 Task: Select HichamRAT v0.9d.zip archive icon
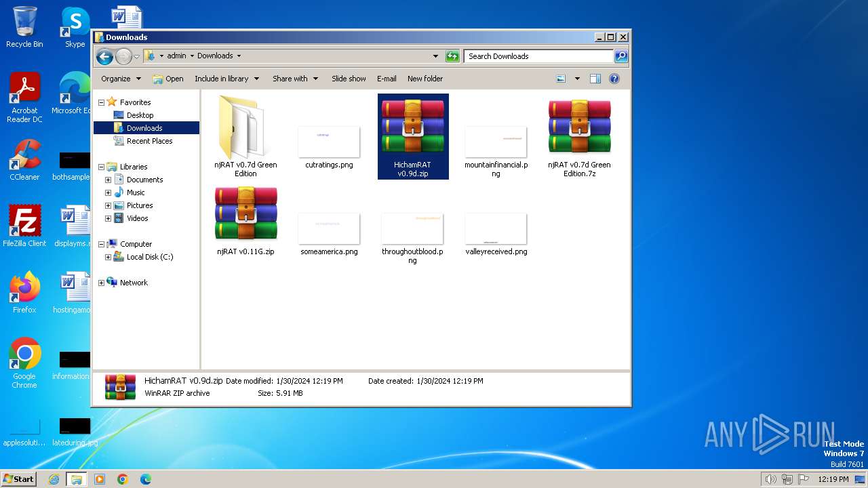412,126
